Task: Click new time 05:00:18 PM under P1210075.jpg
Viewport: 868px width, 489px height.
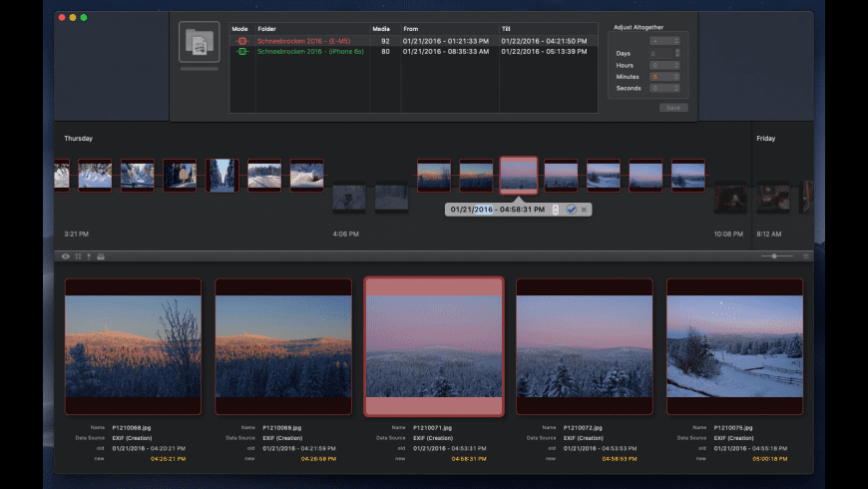Action: click(769, 459)
